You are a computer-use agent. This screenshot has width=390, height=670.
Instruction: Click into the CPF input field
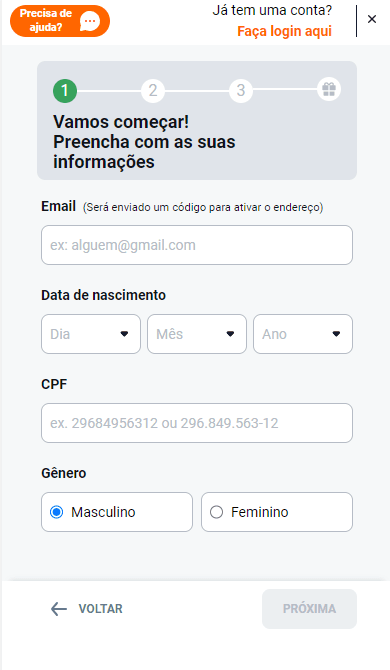197,423
